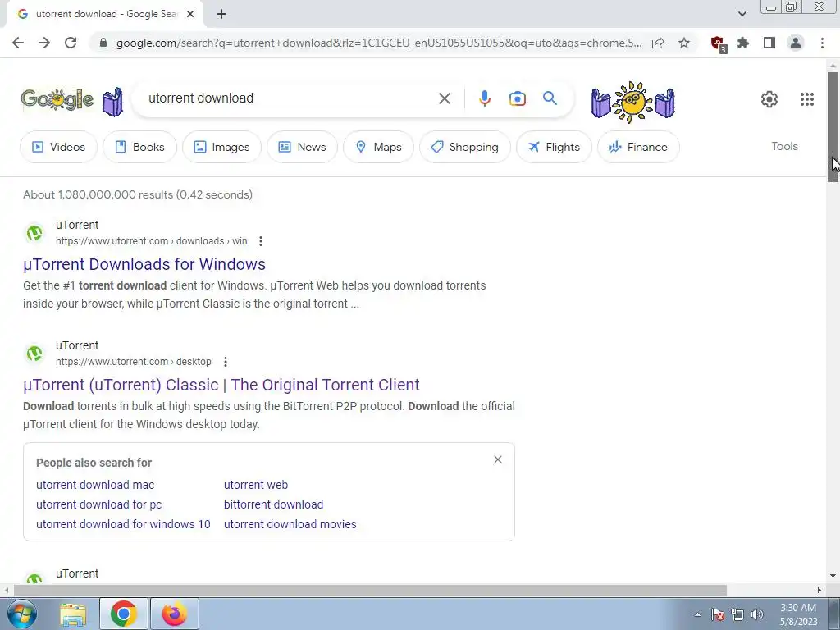Search by image with the camera icon
The height and width of the screenshot is (630, 840).
(517, 98)
